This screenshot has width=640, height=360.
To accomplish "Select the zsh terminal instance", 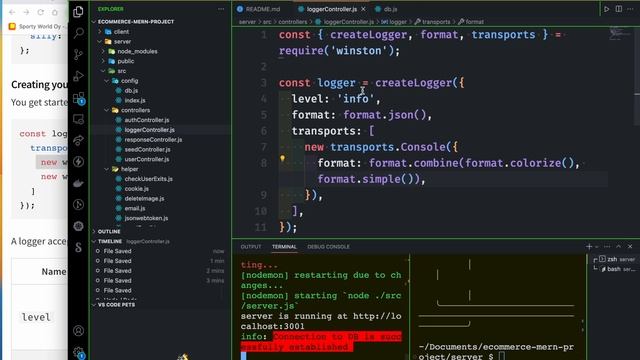I will [x=616, y=259].
